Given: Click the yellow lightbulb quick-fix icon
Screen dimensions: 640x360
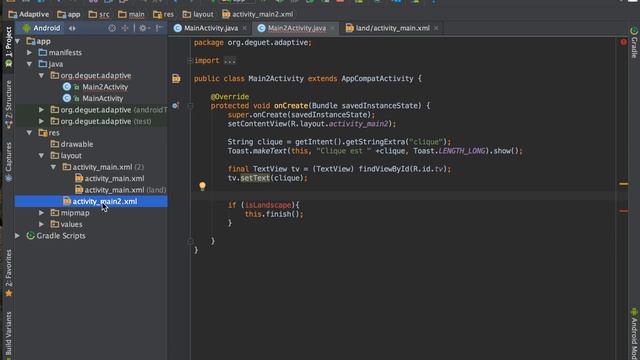Looking at the screenshot, I should 202,186.
